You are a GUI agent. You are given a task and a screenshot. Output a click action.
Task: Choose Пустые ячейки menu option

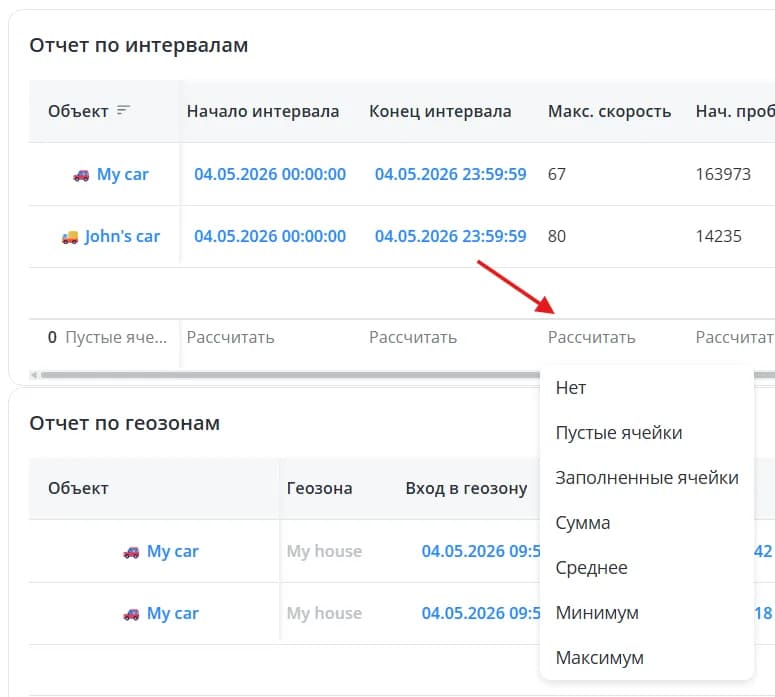pos(619,433)
